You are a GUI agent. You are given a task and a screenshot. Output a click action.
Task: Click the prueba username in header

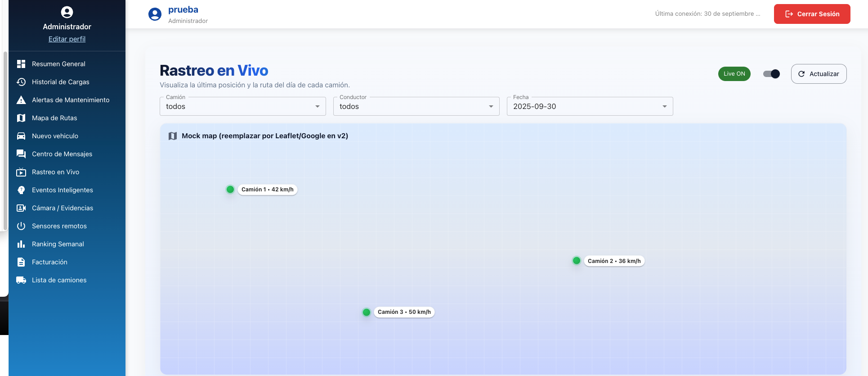tap(183, 9)
